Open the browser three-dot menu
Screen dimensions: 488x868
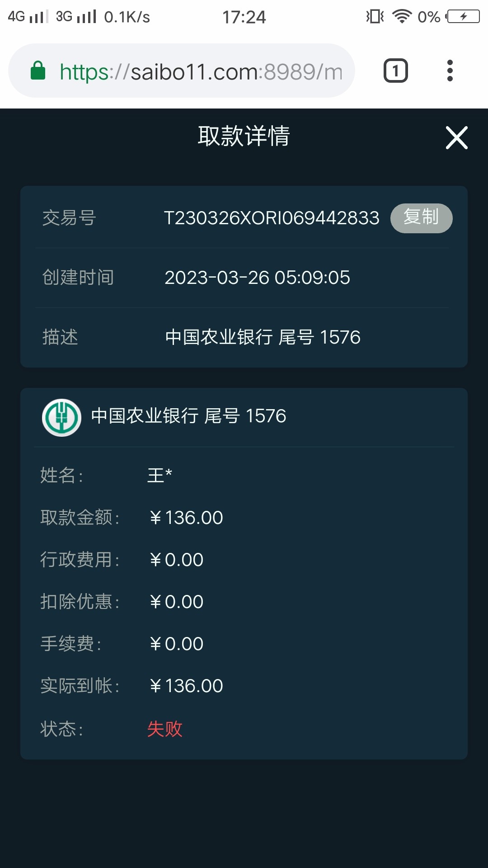click(450, 71)
